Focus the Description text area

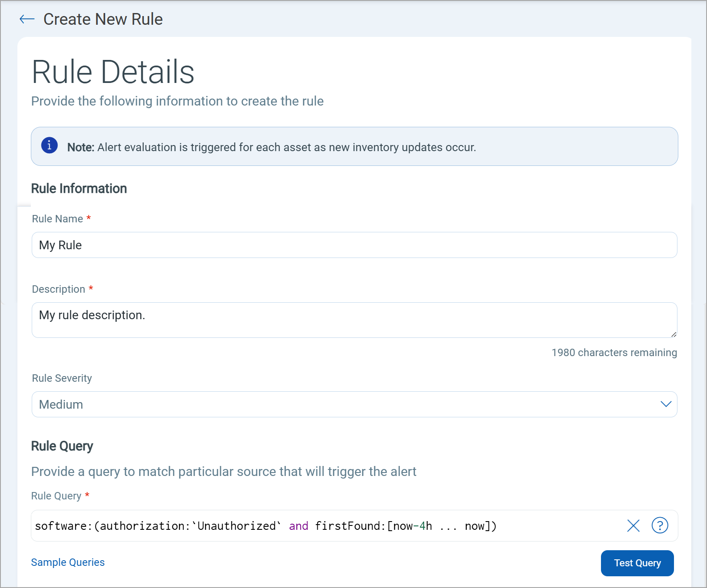(354, 320)
